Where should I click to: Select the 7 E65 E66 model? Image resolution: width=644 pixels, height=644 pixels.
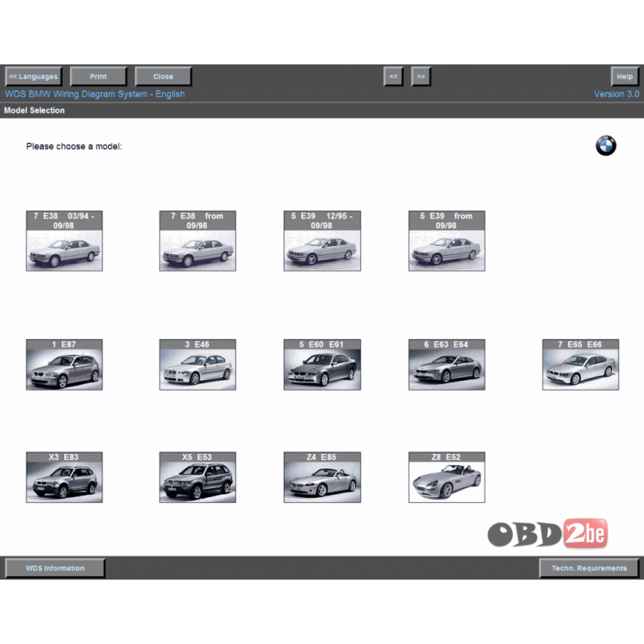coord(580,365)
